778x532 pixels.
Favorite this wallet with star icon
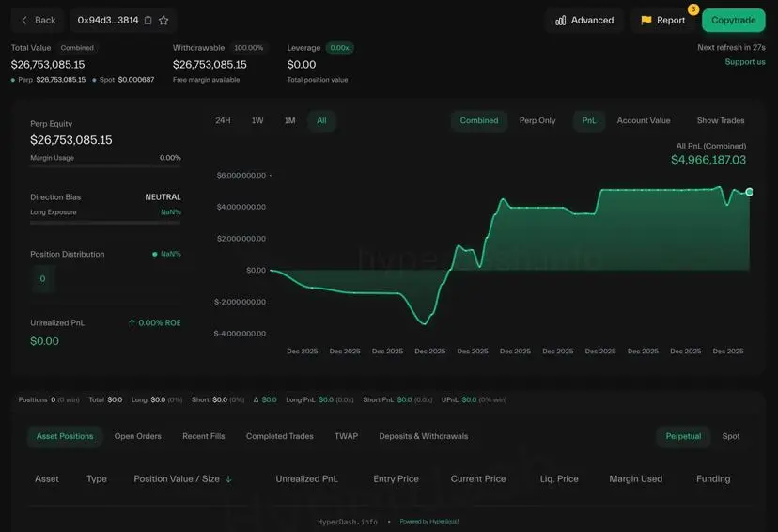(163, 21)
